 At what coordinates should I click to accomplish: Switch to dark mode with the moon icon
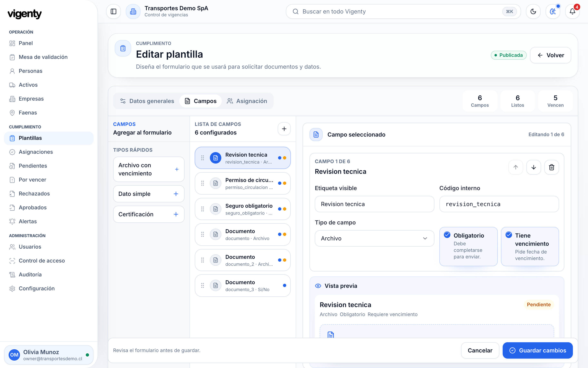pyautogui.click(x=533, y=11)
